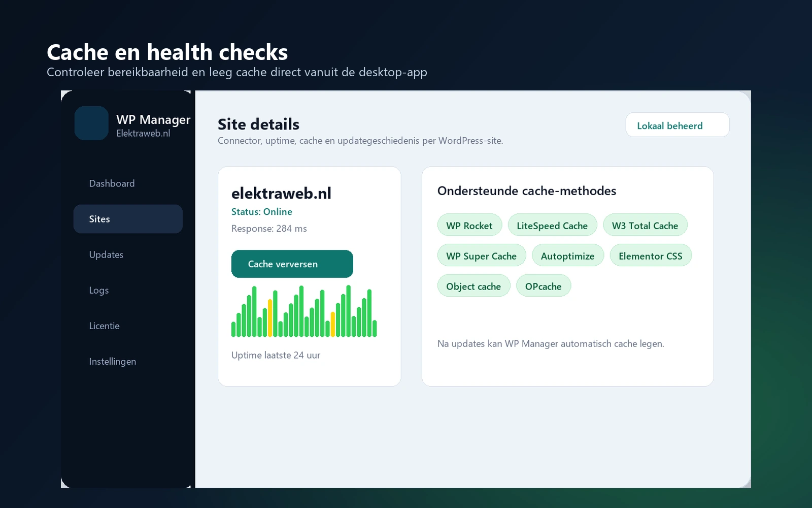Image resolution: width=812 pixels, height=508 pixels.
Task: Select Sites in the sidebar
Action: 128,219
